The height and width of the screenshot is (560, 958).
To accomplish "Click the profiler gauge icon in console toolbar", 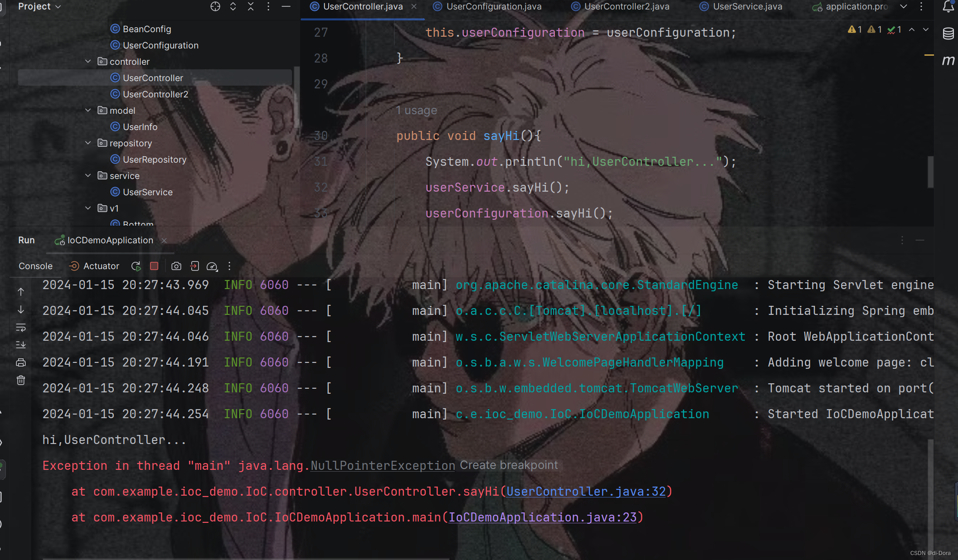I will 212,266.
